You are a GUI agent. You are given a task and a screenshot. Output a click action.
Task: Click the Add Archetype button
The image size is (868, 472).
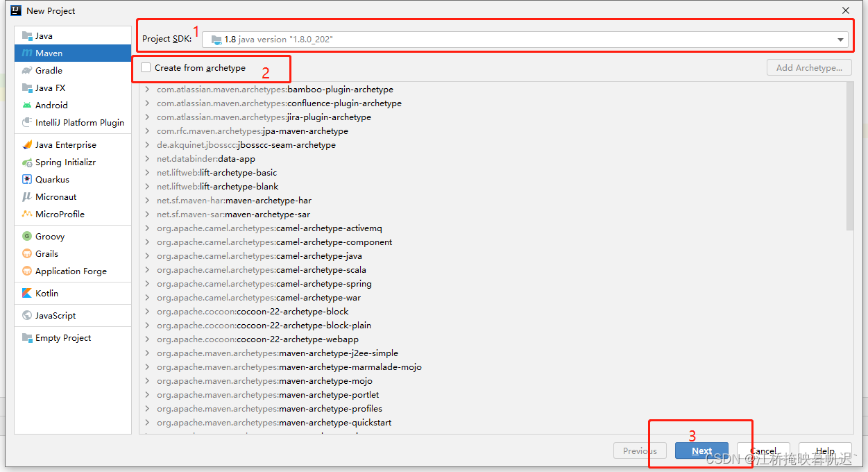coord(809,68)
